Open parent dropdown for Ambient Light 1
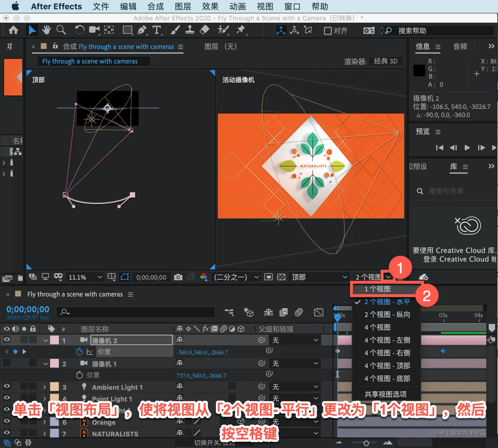 pyautogui.click(x=295, y=387)
